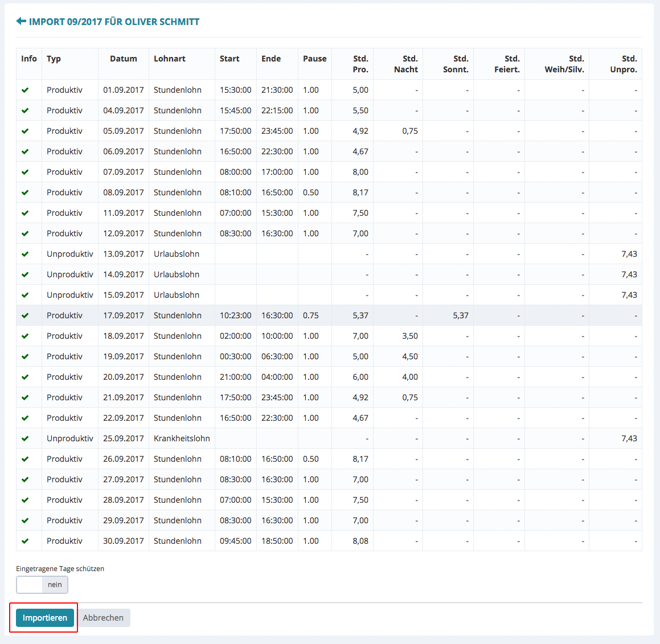This screenshot has height=644, width=660.
Task: Click the back arrow beside Import 09/2017
Action: pos(21,22)
